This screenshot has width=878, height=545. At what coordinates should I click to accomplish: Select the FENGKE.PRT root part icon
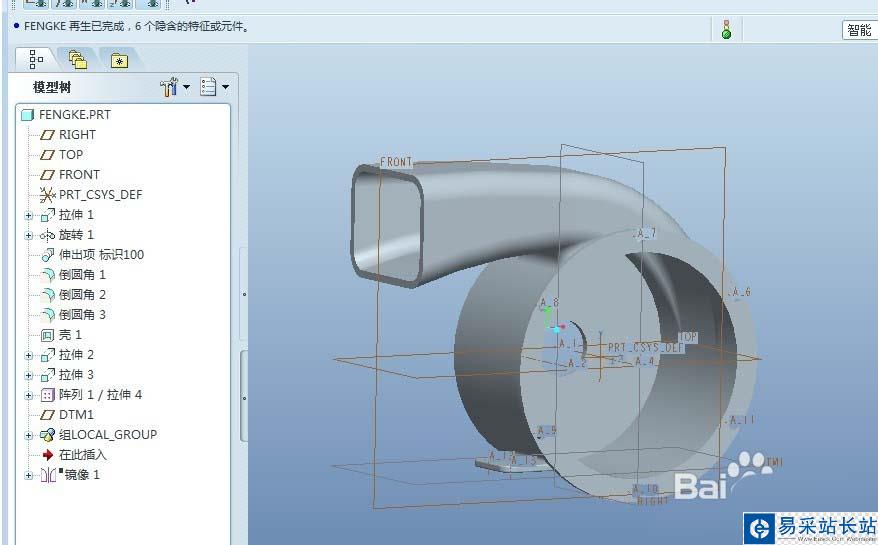click(x=27, y=115)
